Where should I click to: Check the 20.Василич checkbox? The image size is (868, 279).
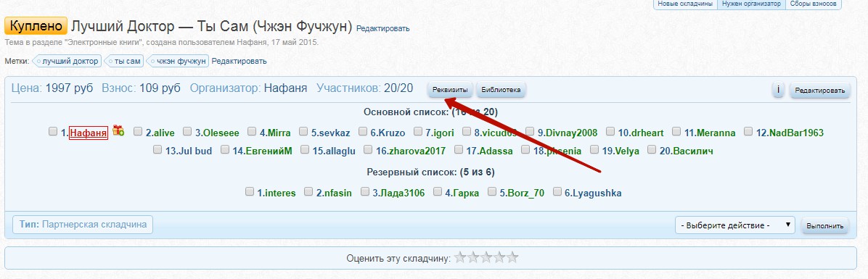[652, 150]
